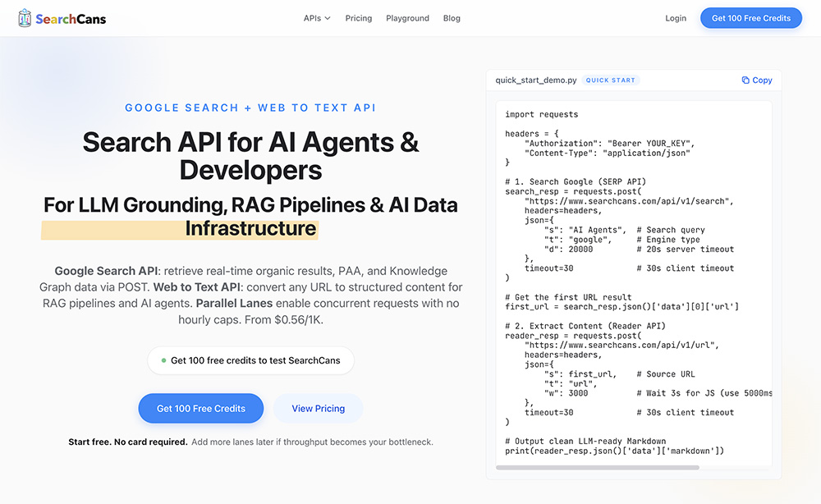This screenshot has width=821, height=504.
Task: Click the 'Web to Text API' bold text
Action: pyautogui.click(x=196, y=287)
